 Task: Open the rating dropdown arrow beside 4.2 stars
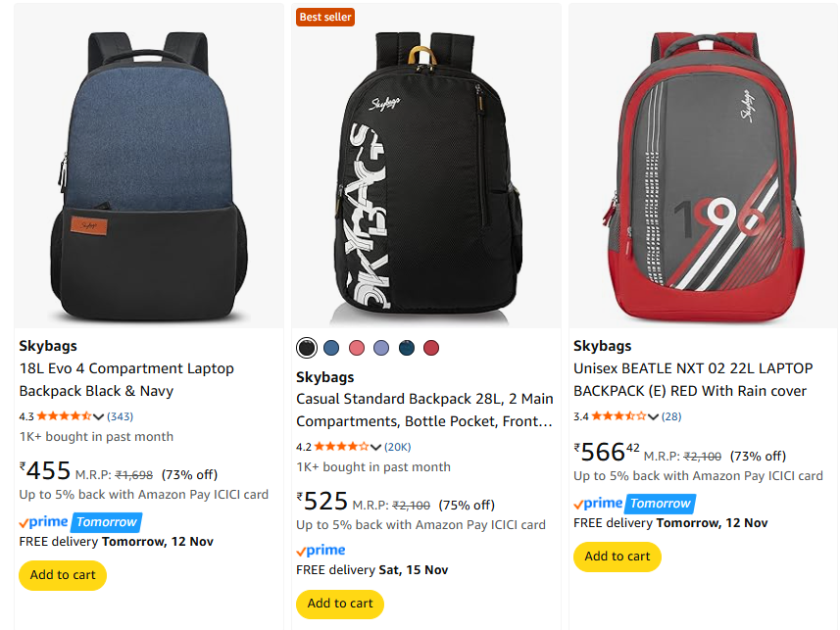point(375,448)
